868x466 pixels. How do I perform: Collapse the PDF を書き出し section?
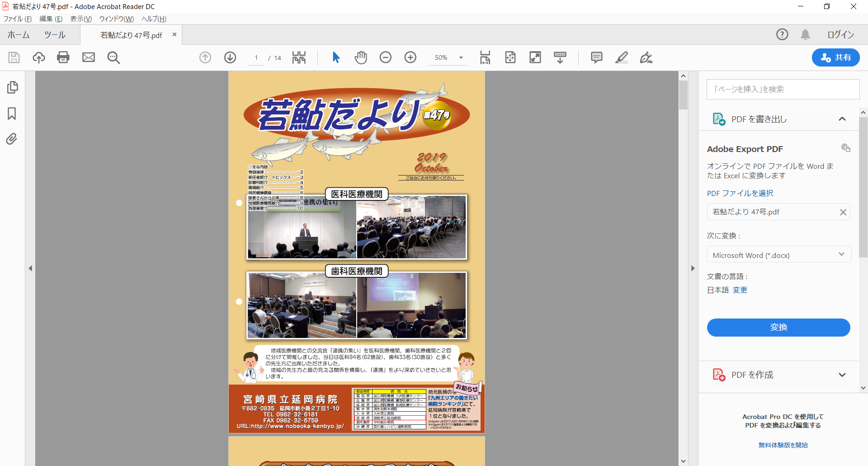tap(842, 119)
